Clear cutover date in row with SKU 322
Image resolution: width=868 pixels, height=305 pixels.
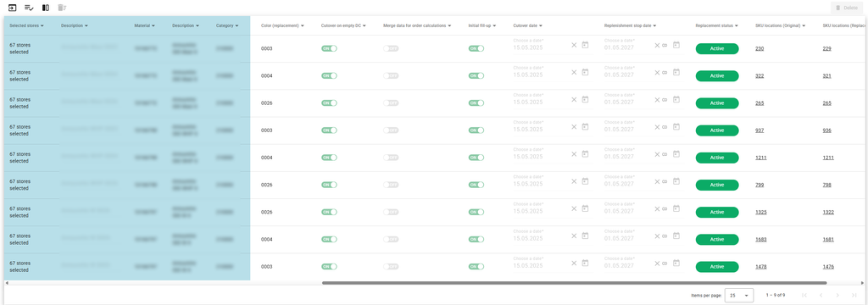point(574,73)
